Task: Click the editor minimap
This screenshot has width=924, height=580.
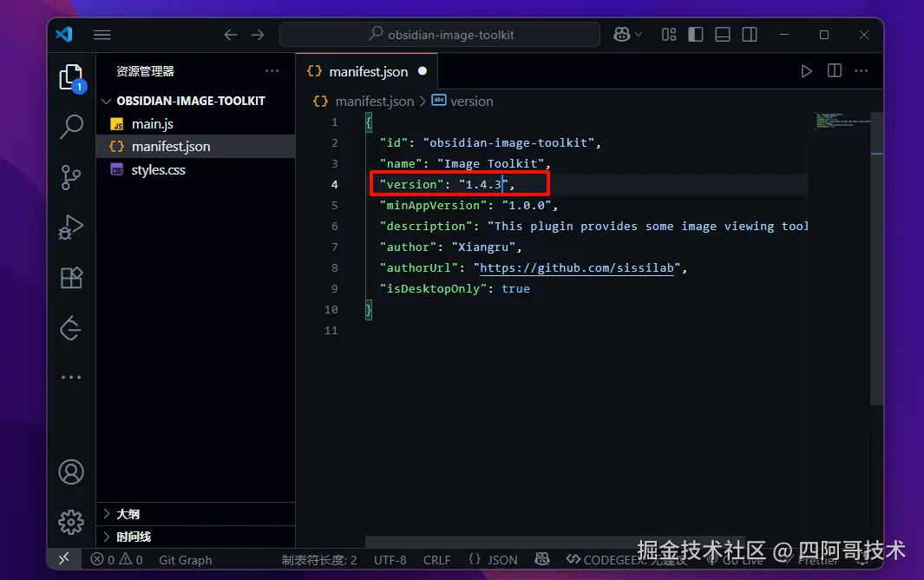Action: [x=842, y=121]
